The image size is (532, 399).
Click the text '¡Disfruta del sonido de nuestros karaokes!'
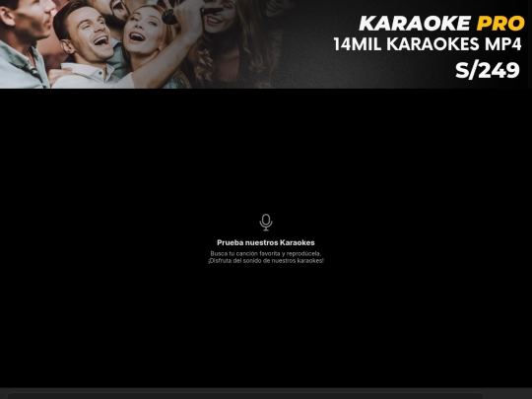point(266,260)
